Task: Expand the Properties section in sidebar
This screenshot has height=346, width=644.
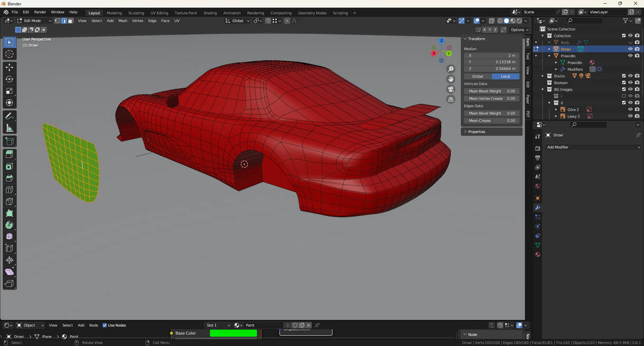Action: coord(477,132)
